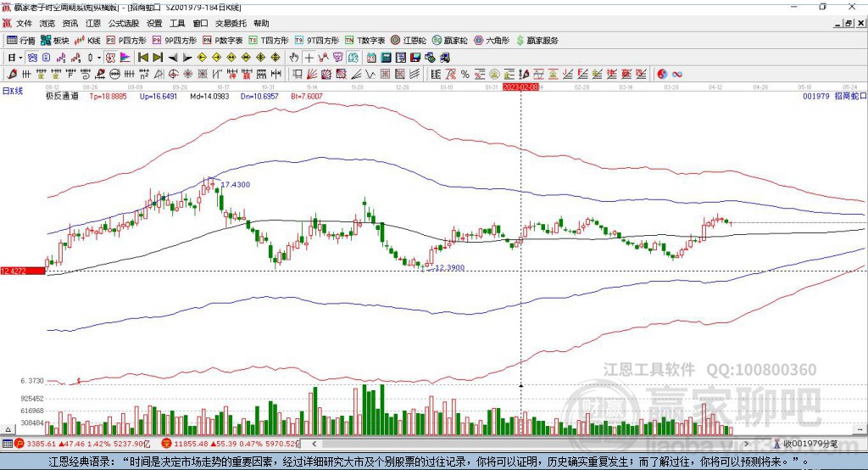Move chart right with black arrow

[x=187, y=58]
